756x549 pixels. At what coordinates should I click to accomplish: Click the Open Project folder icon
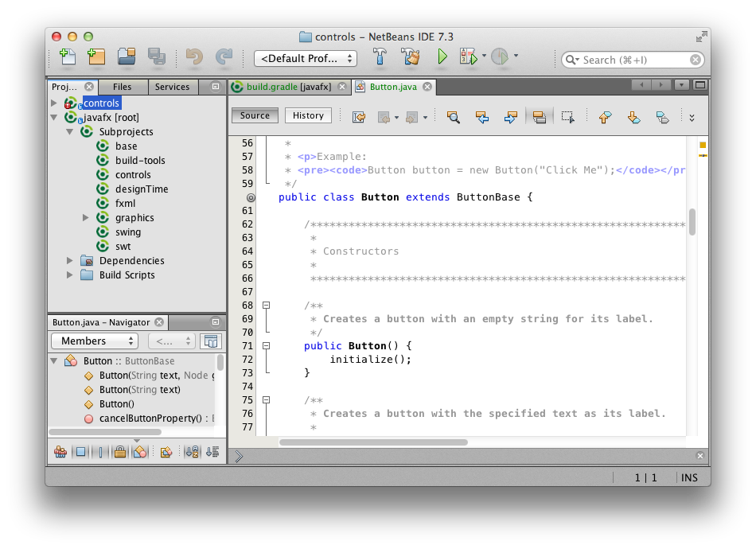pos(126,57)
